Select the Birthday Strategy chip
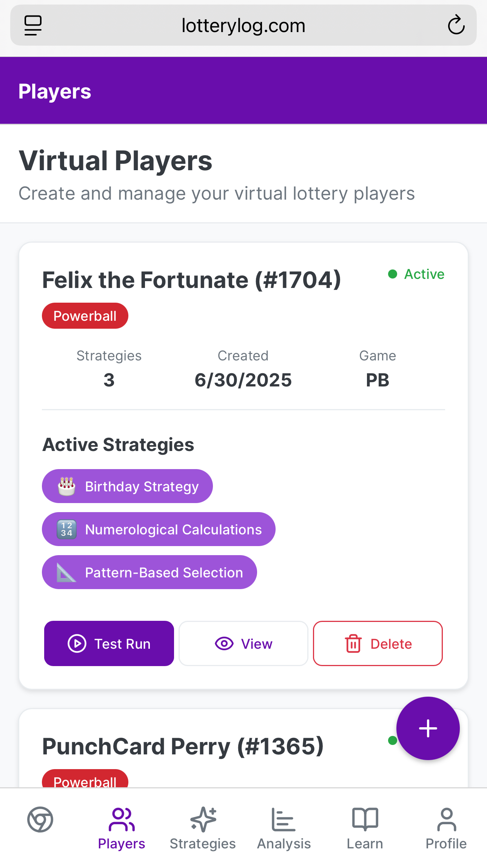 click(127, 486)
